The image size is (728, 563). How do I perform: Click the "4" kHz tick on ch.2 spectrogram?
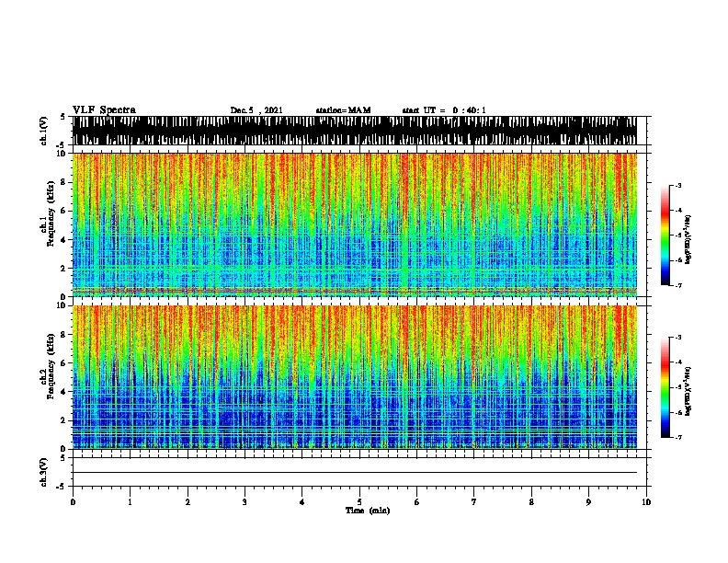click(x=63, y=392)
